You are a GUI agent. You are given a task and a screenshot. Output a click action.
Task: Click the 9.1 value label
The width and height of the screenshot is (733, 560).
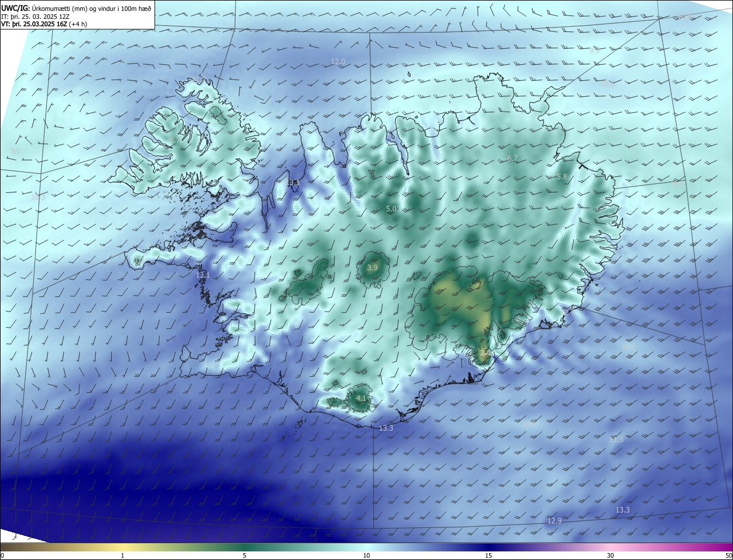point(15,151)
